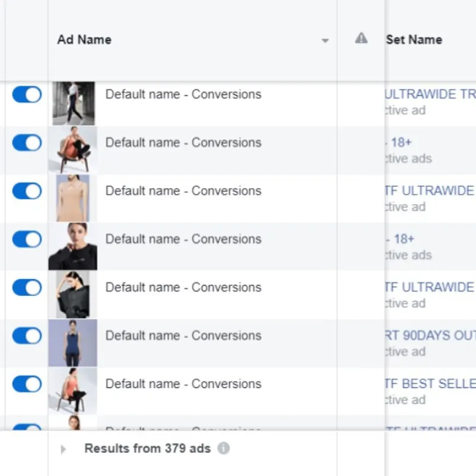
Task: Open the black poncho model thumbnail
Action: [x=73, y=295]
